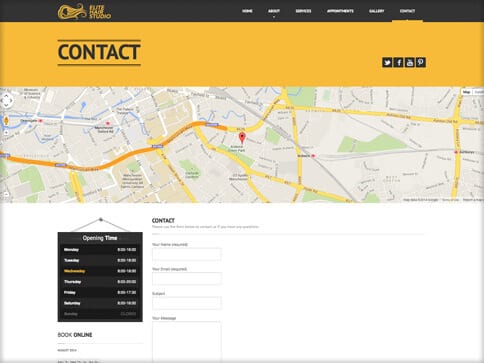Image resolution: width=484 pixels, height=363 pixels.
Task: Go to the Home menu item
Action: point(247,11)
